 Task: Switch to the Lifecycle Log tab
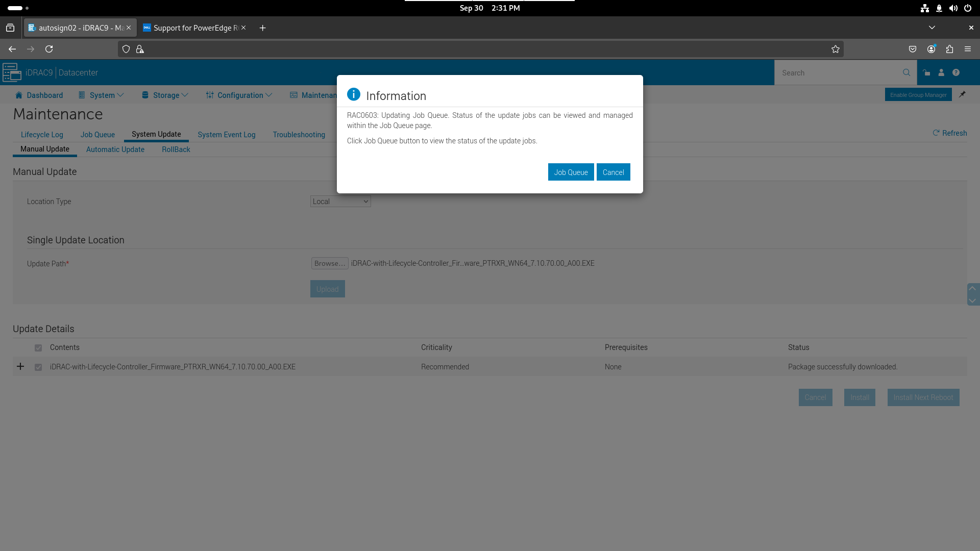point(42,135)
